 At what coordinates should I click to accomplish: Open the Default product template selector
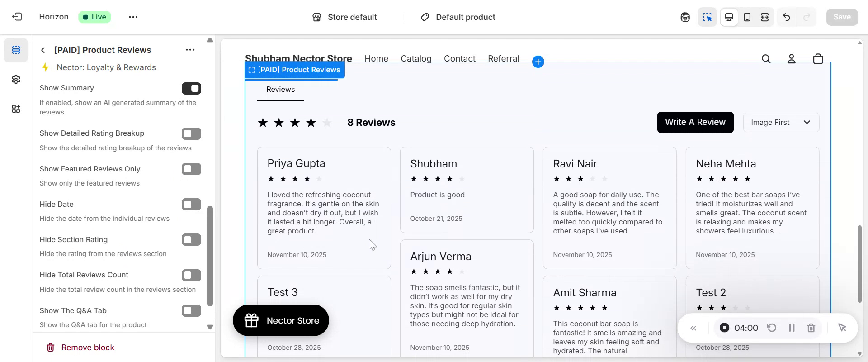tap(458, 17)
